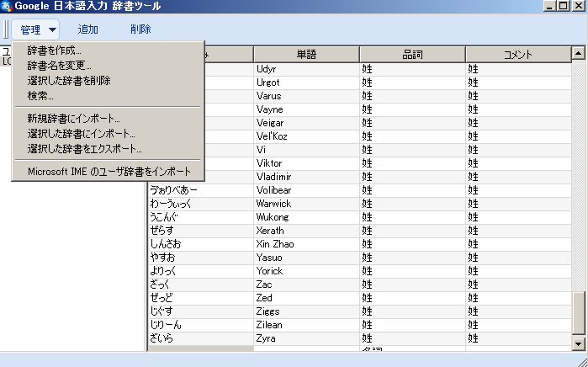Image resolution: width=588 pixels, height=367 pixels.
Task: Select the Zac word cell
Action: click(306, 285)
